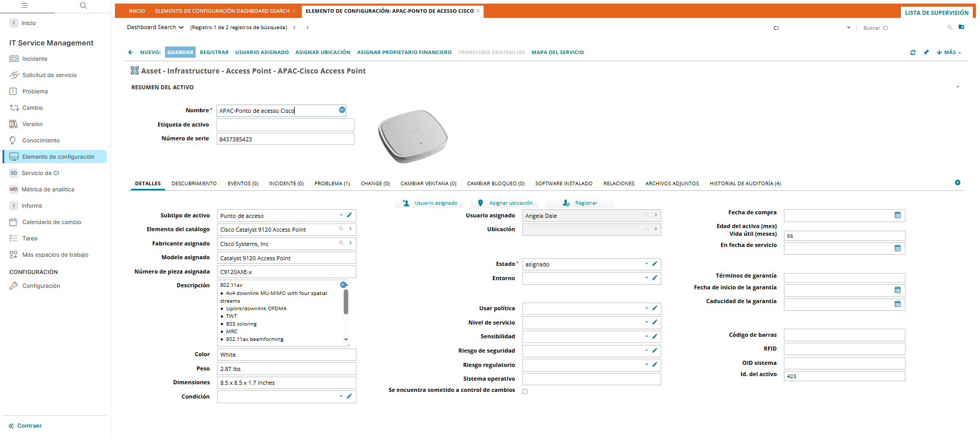Open the Dashboard Search dropdown

[x=155, y=28]
